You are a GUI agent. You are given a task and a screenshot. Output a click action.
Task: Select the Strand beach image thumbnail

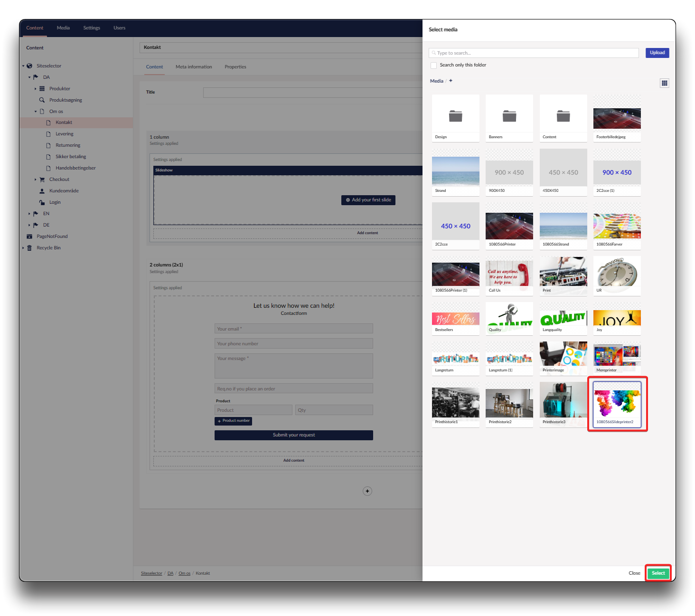[455, 171]
